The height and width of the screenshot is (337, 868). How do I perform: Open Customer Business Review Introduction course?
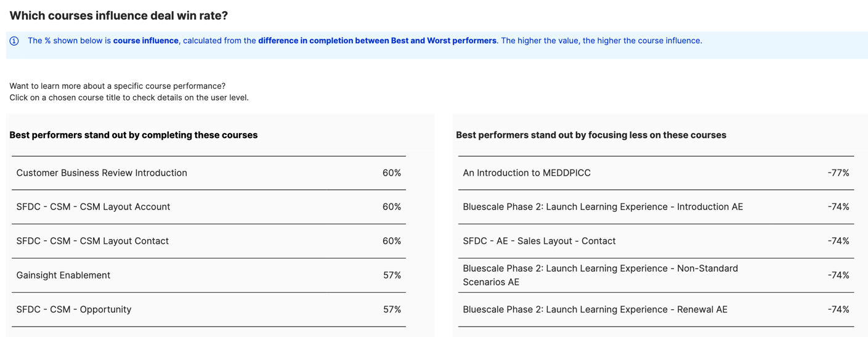pos(102,173)
